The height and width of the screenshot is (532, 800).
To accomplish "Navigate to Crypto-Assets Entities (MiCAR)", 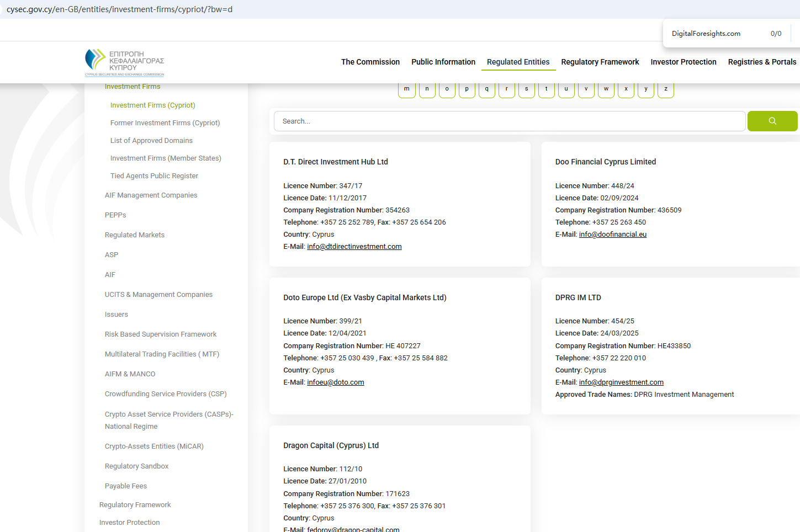I will 154,446.
